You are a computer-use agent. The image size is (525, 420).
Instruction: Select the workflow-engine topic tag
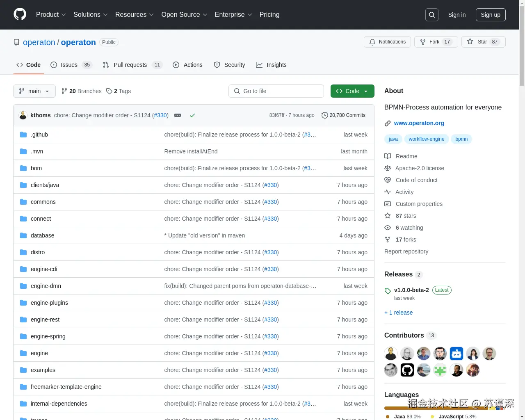tap(427, 139)
